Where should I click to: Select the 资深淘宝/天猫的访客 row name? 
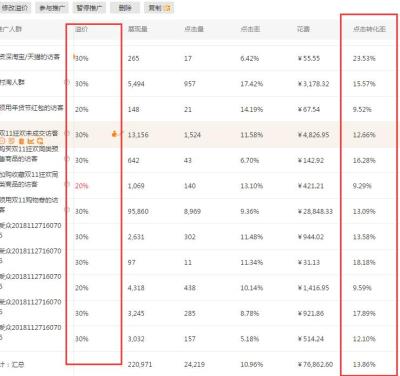30,57
